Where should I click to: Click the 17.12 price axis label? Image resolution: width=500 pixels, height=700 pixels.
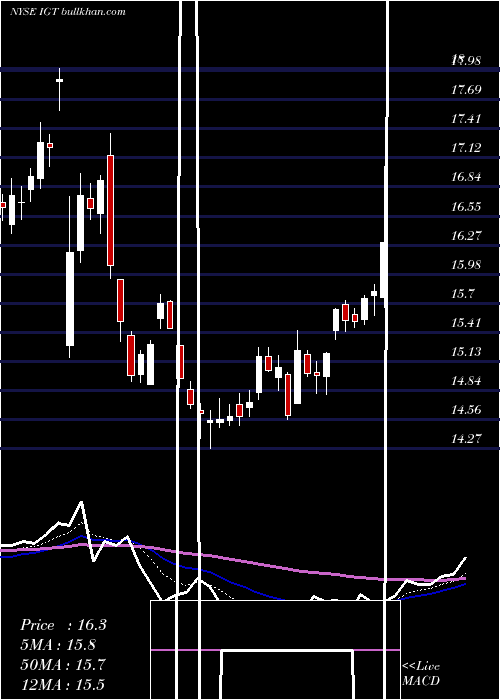pos(466,148)
